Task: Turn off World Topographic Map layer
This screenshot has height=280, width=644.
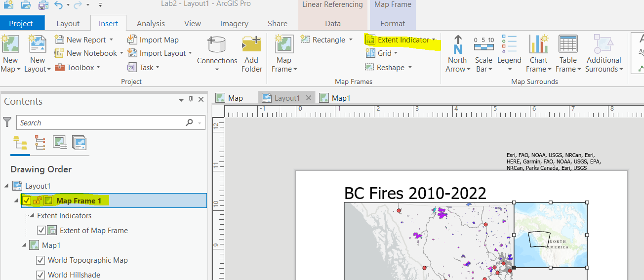Action: coord(40,260)
